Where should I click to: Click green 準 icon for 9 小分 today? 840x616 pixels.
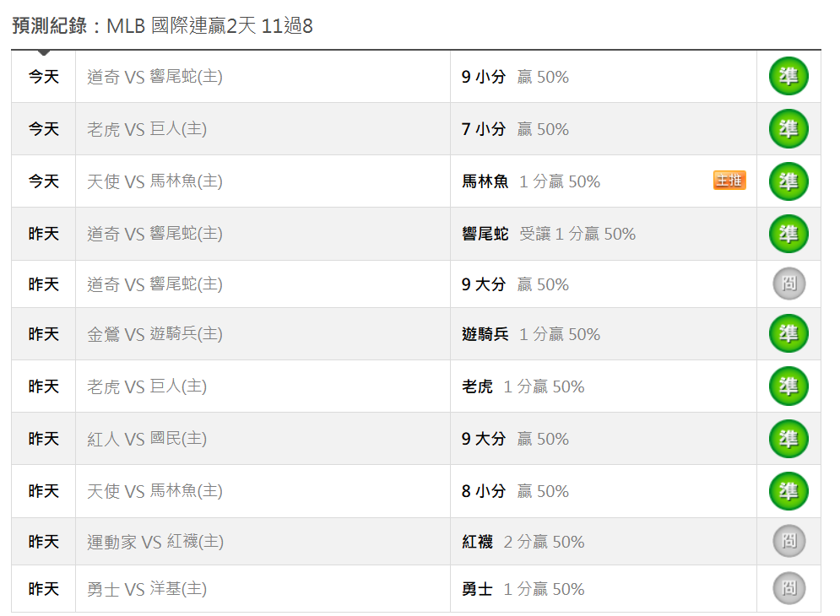pyautogui.click(x=788, y=77)
